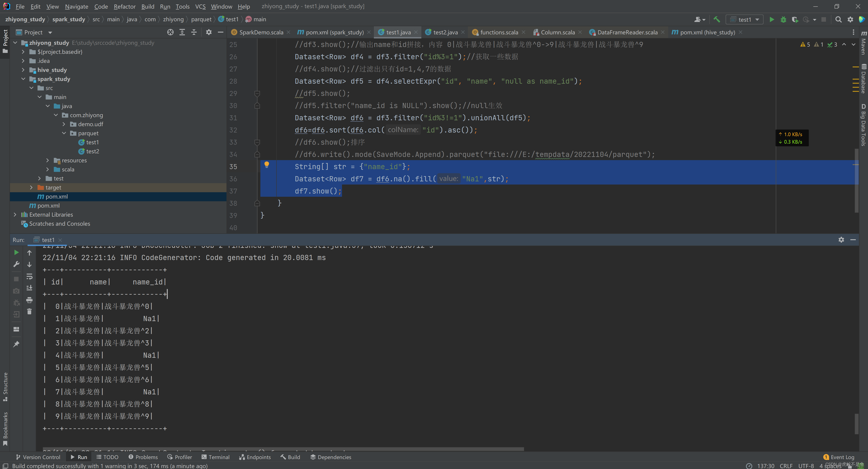
Task: Expand External Libraries node
Action: point(15,214)
